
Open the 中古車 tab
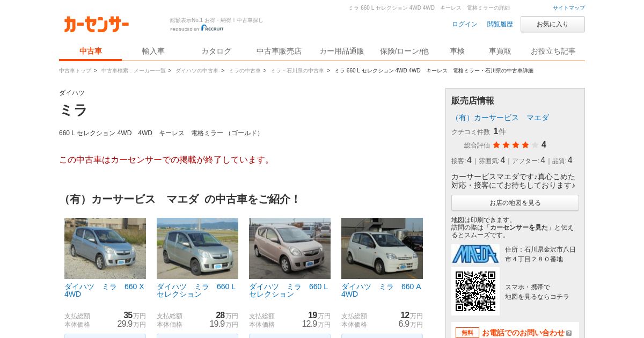click(91, 52)
